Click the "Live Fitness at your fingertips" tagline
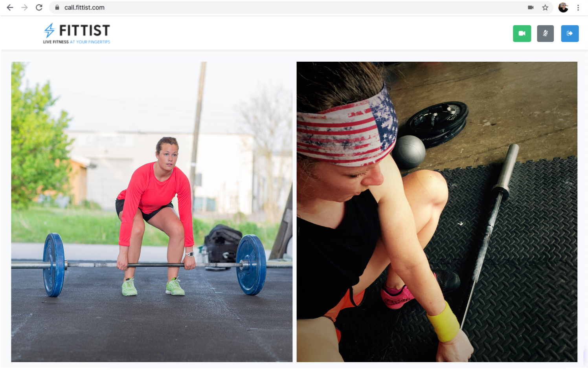Screen dimensions: 588x370 (x=77, y=42)
